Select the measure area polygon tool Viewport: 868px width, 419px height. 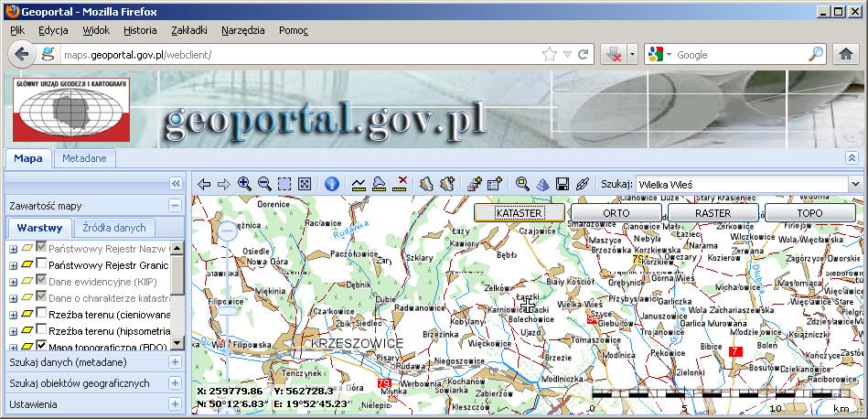380,184
